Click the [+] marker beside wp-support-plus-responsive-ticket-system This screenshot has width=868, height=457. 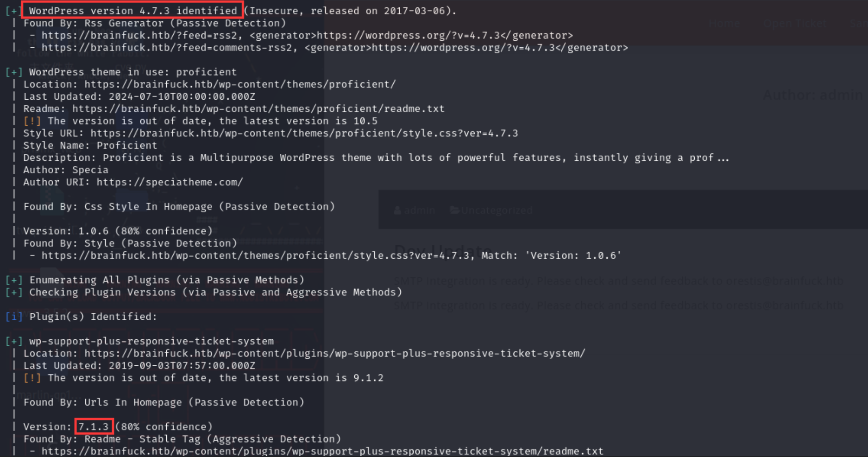tap(14, 342)
